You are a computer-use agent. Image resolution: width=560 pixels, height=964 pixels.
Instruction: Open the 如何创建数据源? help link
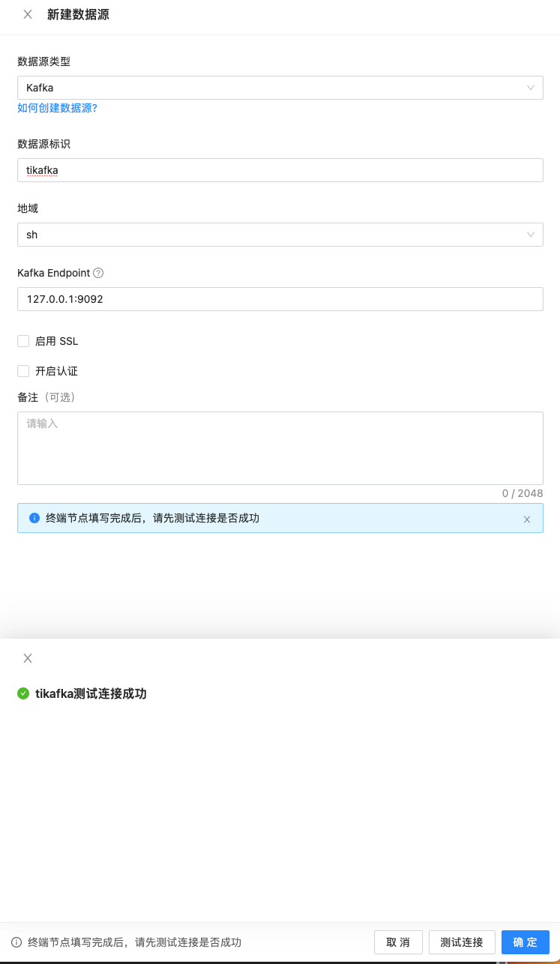pos(57,108)
